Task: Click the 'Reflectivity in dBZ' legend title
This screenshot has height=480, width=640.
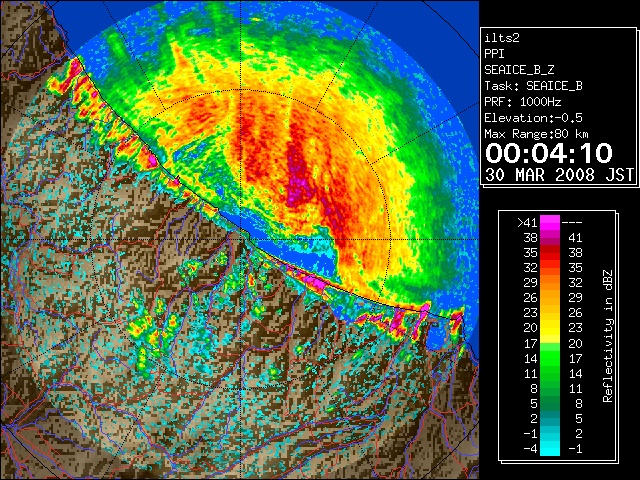Action: click(x=607, y=336)
